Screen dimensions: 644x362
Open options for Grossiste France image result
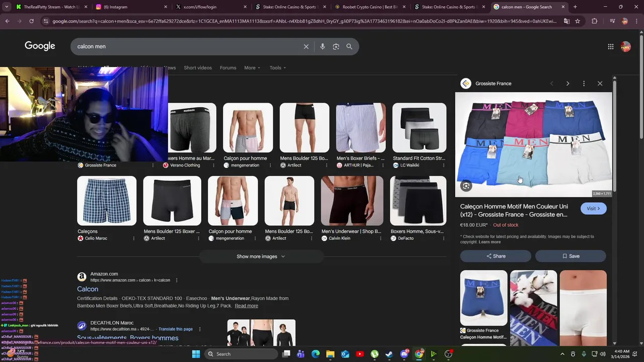[x=153, y=165]
